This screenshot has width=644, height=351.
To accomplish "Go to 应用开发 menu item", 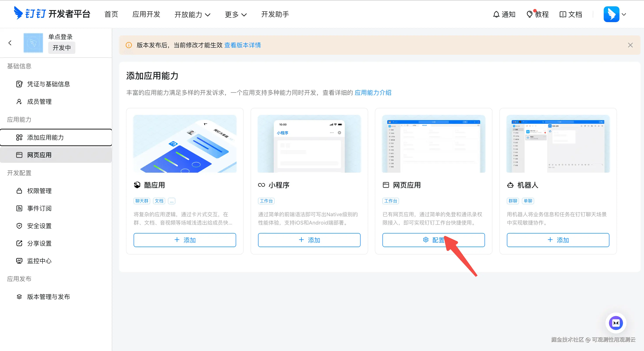I will [x=146, y=14].
